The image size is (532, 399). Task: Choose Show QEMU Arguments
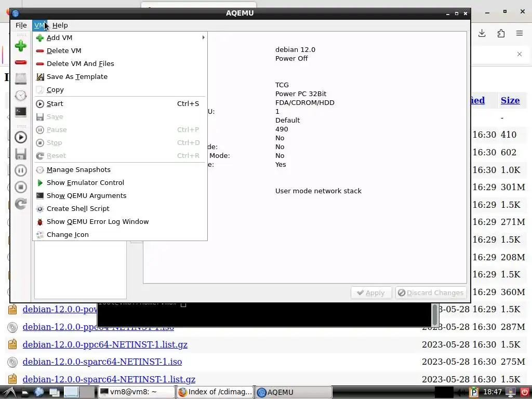pyautogui.click(x=120, y=196)
